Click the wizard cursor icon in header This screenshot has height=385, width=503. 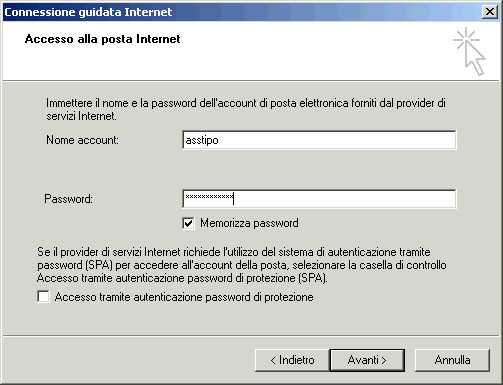(x=469, y=51)
